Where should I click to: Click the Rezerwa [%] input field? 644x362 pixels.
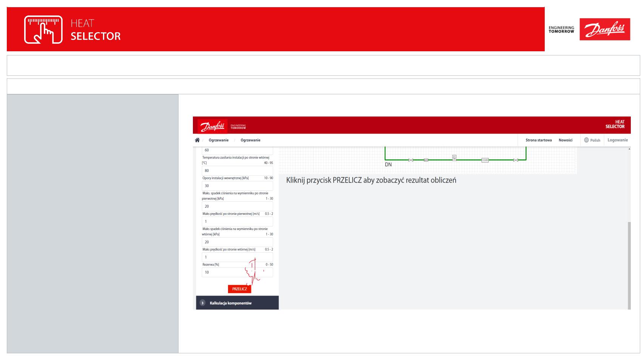click(x=237, y=272)
